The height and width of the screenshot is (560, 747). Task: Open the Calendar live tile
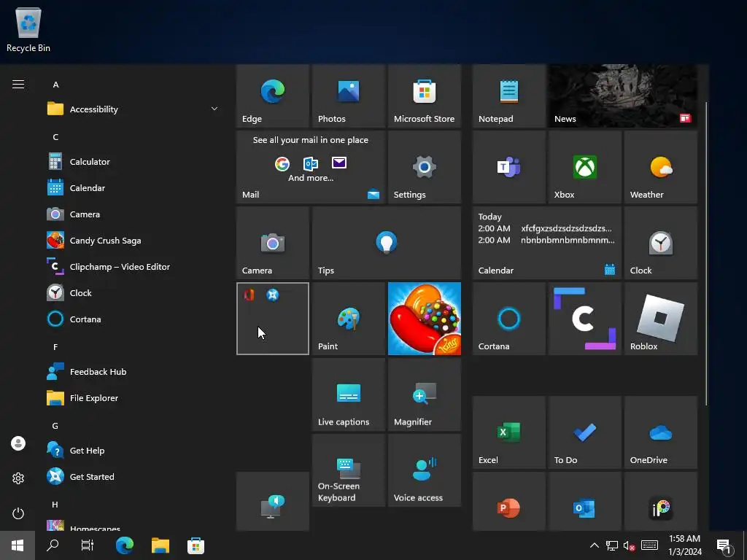pos(547,243)
